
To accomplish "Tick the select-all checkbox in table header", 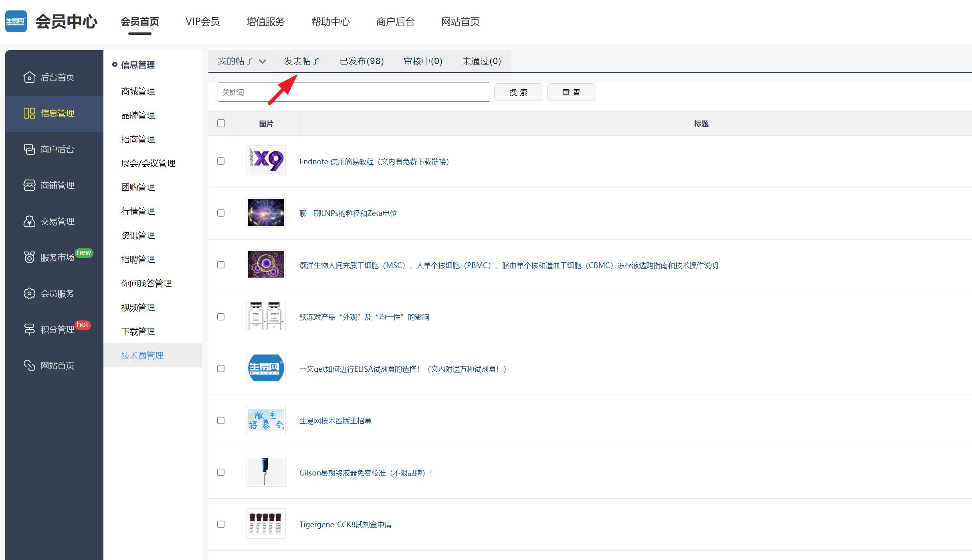I will (221, 123).
